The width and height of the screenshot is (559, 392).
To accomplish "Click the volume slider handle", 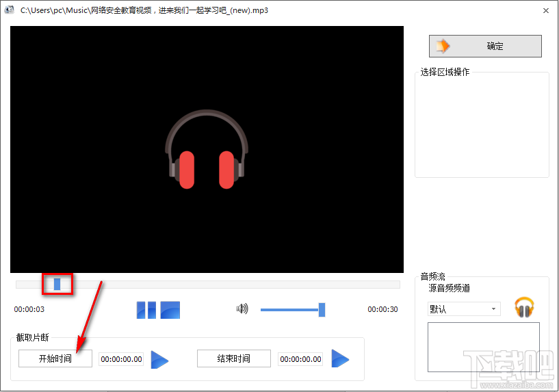I will 322,310.
